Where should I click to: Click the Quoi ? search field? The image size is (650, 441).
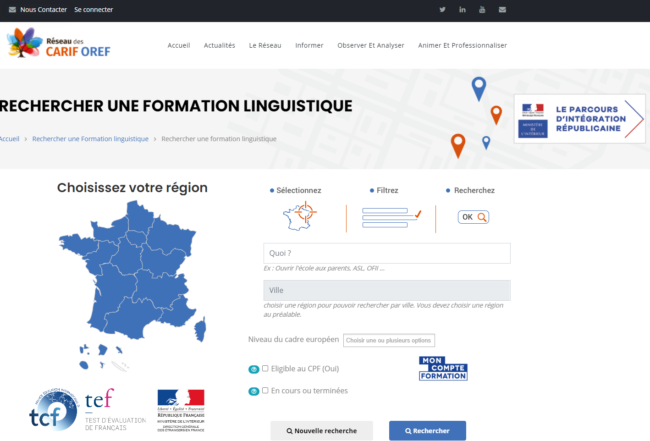(386, 253)
